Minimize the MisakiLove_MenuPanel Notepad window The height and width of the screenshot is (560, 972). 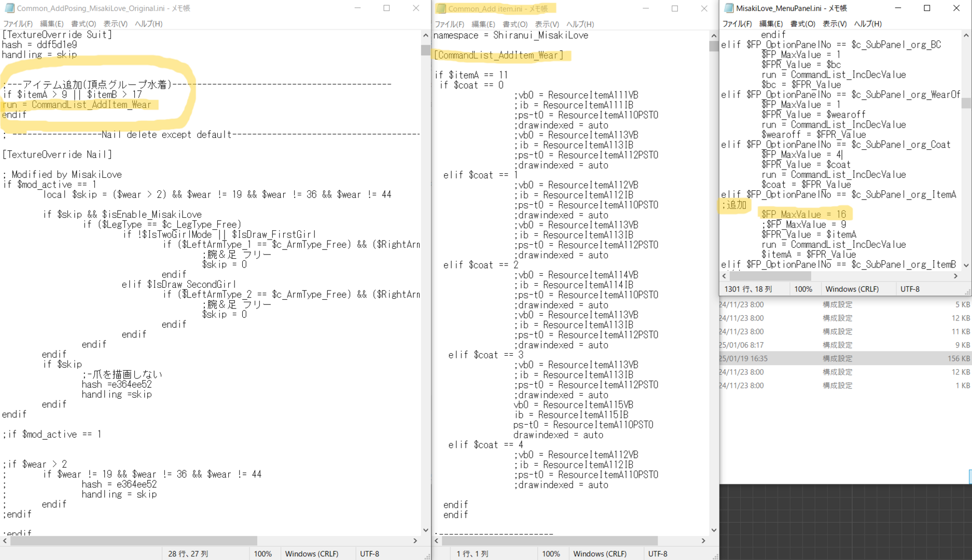coord(898,8)
